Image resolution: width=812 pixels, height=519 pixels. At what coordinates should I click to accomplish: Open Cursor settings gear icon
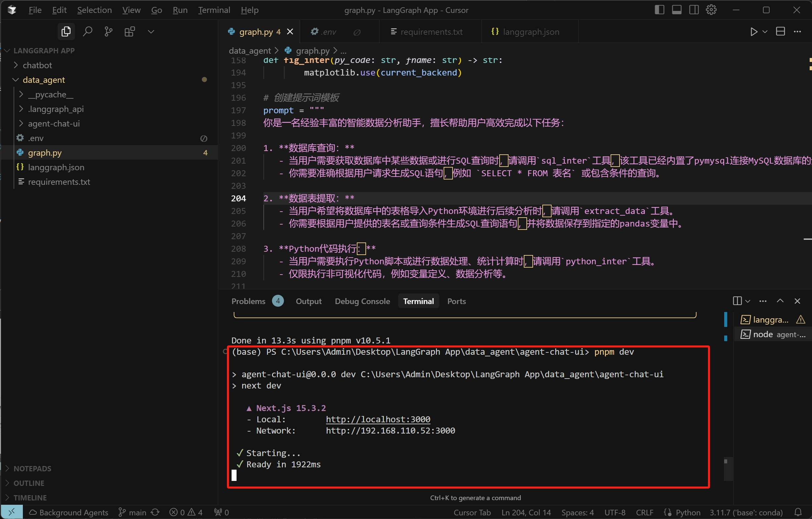coord(711,10)
